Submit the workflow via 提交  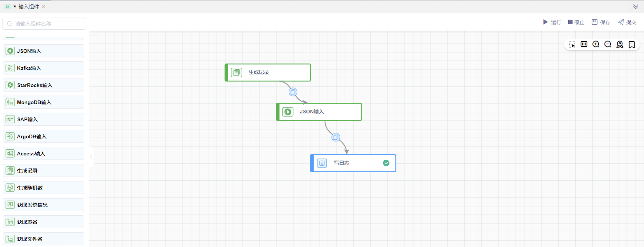pos(627,22)
